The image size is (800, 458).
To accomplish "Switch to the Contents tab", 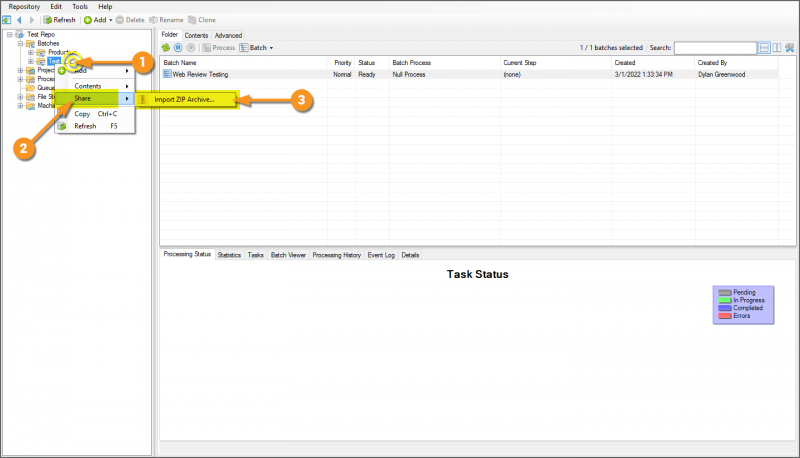I will click(x=196, y=35).
